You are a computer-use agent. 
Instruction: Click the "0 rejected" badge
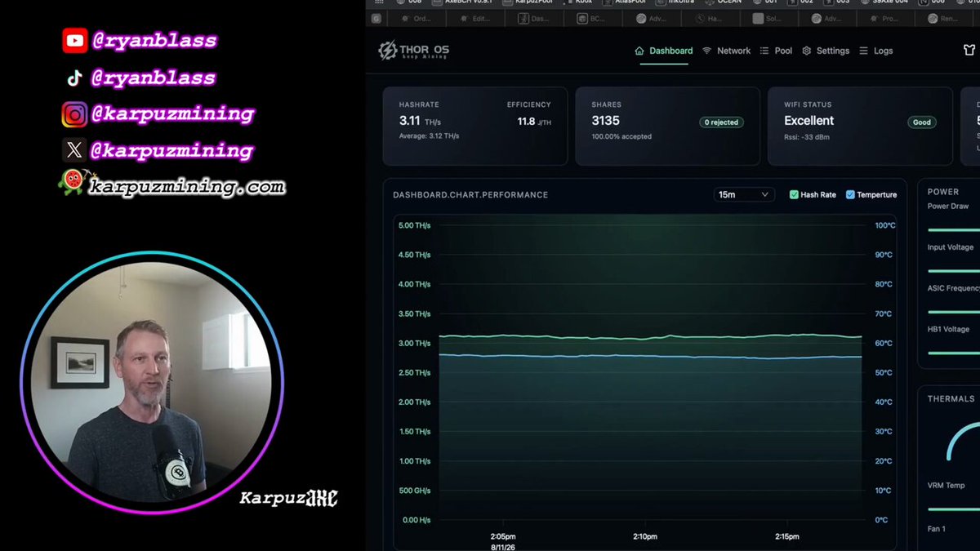tap(721, 122)
